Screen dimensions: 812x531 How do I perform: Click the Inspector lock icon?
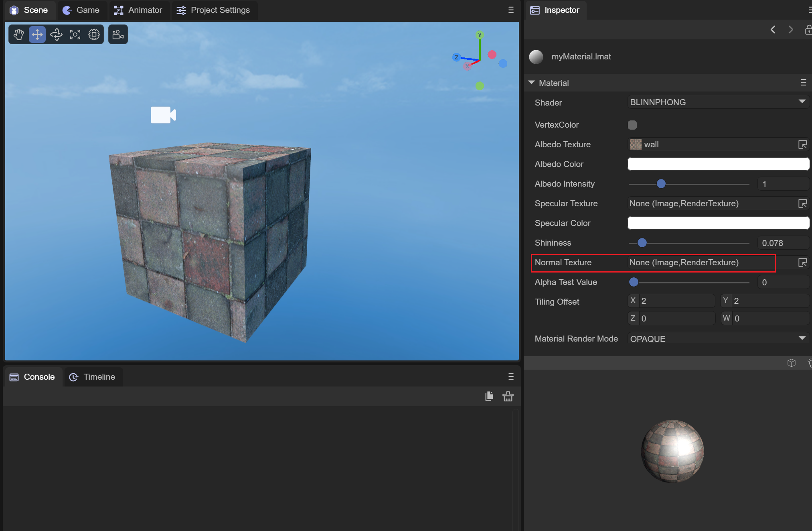(808, 30)
